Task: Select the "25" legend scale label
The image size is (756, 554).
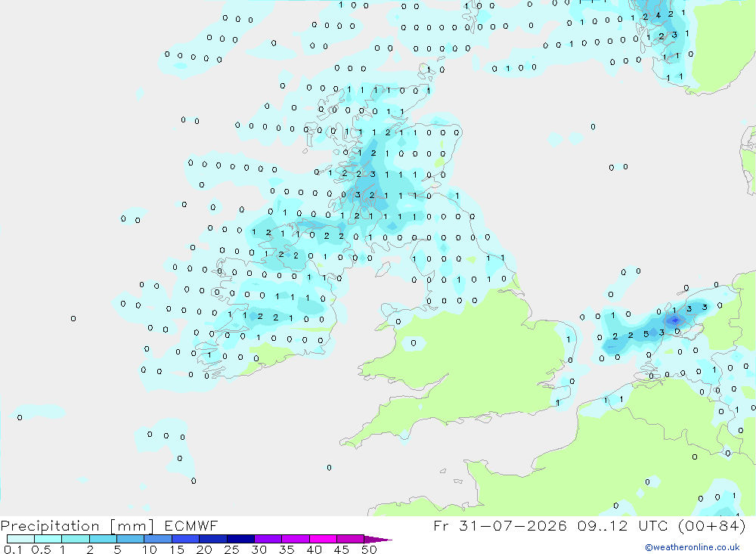Action: [231, 549]
